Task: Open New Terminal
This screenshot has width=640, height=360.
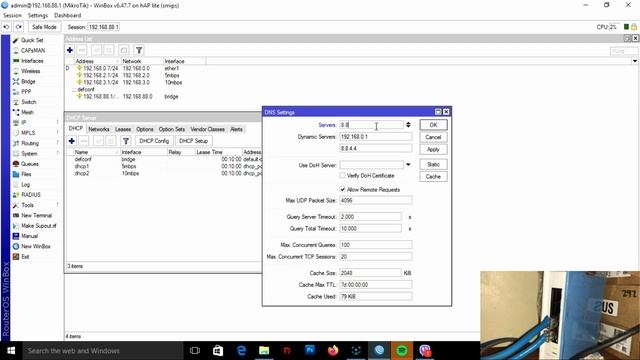Action: pos(36,215)
